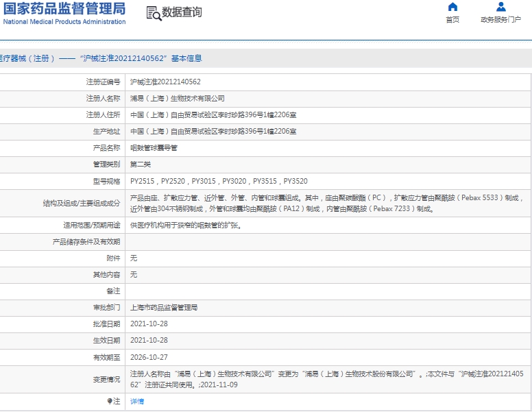The height and width of the screenshot is (414, 532).
Task: Click the 数据查询 search document icon
Action: 154,14
